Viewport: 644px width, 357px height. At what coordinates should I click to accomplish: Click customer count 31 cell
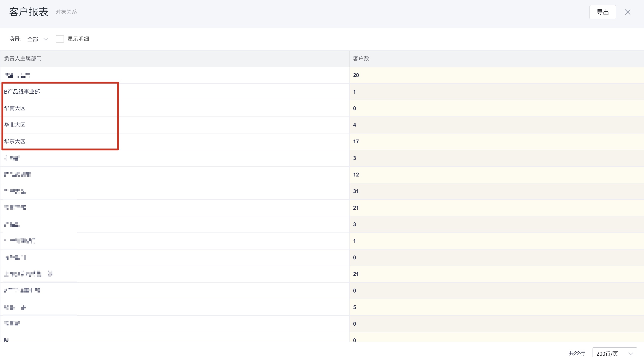click(x=356, y=191)
